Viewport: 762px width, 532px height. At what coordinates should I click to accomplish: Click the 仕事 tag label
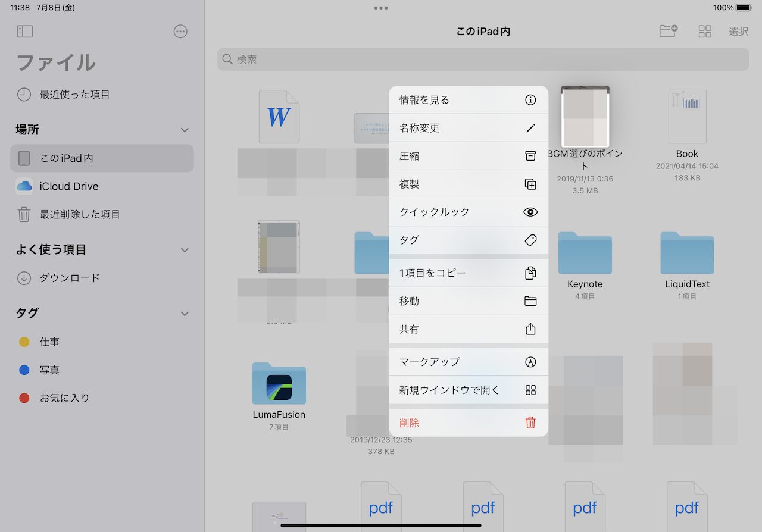pyautogui.click(x=49, y=342)
